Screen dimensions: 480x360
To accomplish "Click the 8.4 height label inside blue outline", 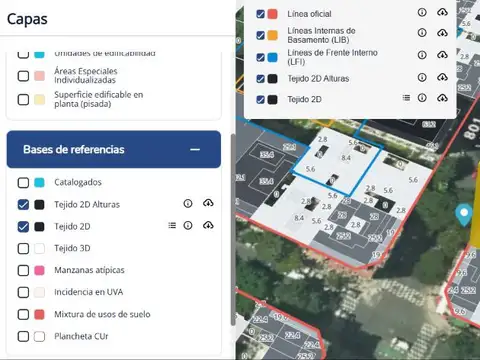I will pyautogui.click(x=346, y=158).
